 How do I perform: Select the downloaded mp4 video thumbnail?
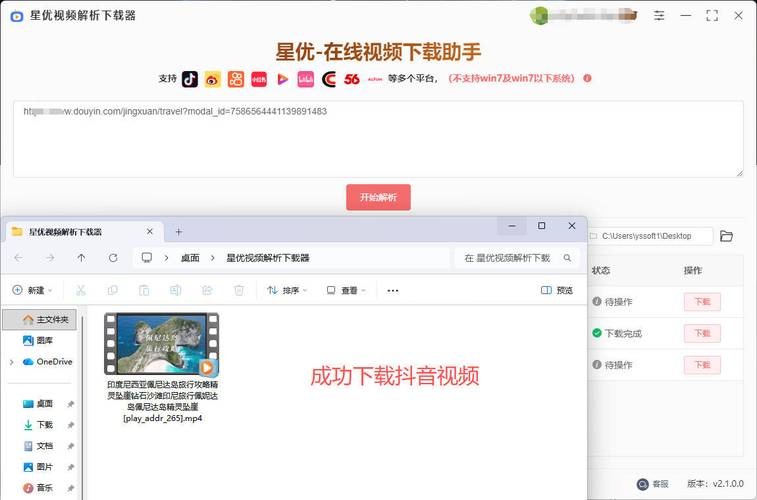point(162,344)
